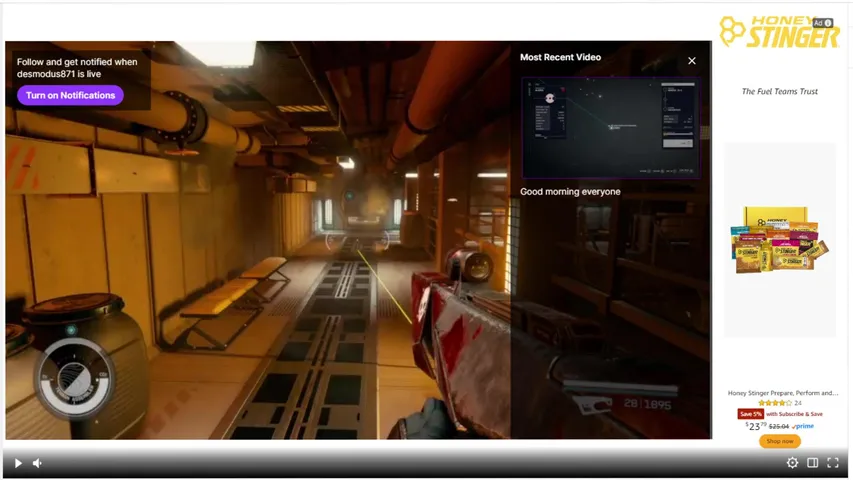The width and height of the screenshot is (853, 480).
Task: Open video titled Good morning everyone
Action: point(570,192)
